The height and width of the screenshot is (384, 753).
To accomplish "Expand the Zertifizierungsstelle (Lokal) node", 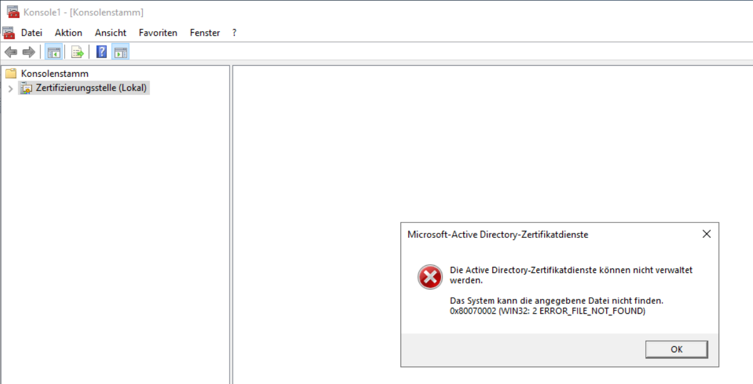I will click(x=11, y=89).
